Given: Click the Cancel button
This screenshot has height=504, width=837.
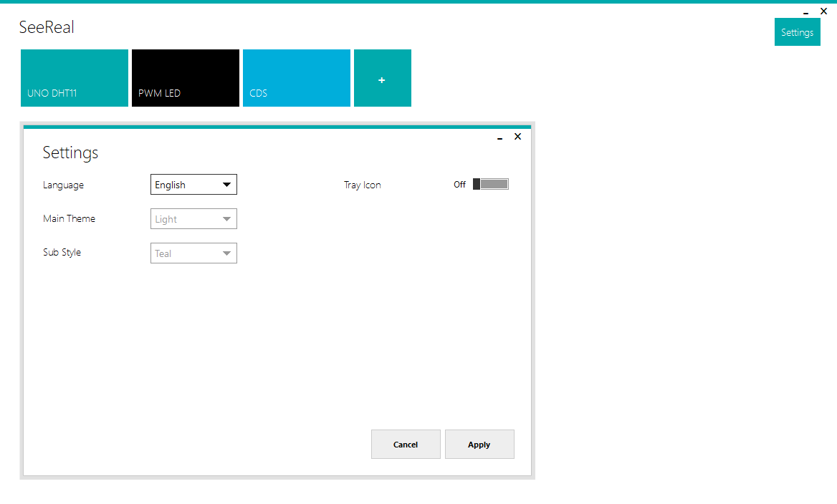Looking at the screenshot, I should click(x=406, y=445).
